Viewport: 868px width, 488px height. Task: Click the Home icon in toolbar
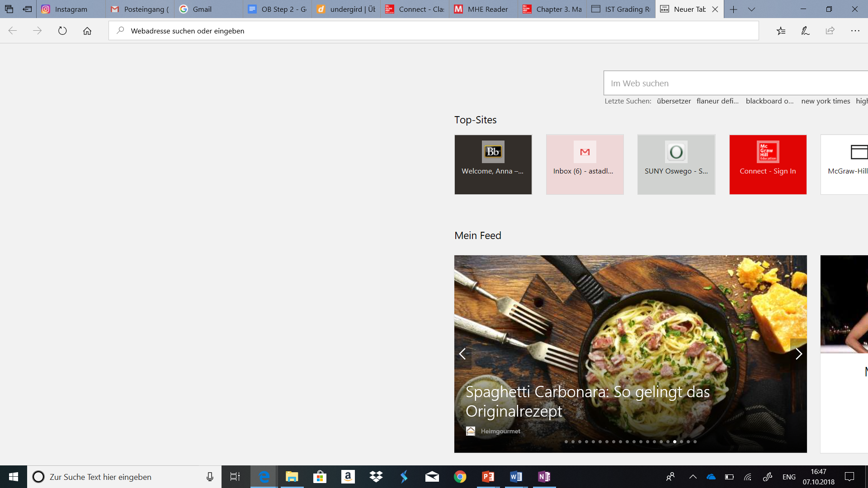coord(87,31)
